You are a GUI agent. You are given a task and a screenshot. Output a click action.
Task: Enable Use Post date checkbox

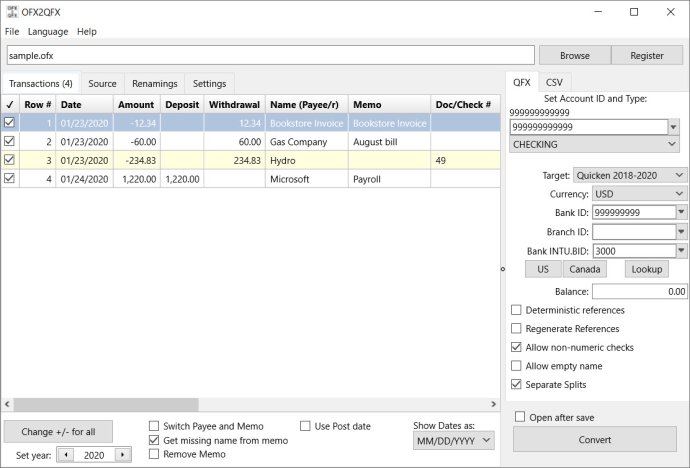(305, 426)
